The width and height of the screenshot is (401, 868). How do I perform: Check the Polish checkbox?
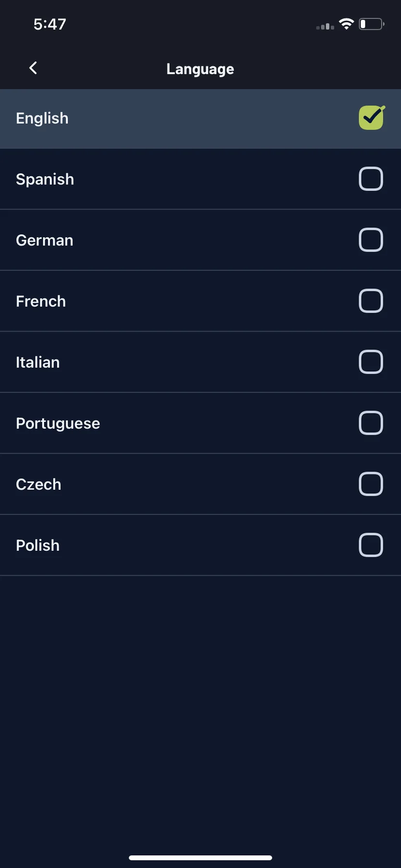coord(371,545)
